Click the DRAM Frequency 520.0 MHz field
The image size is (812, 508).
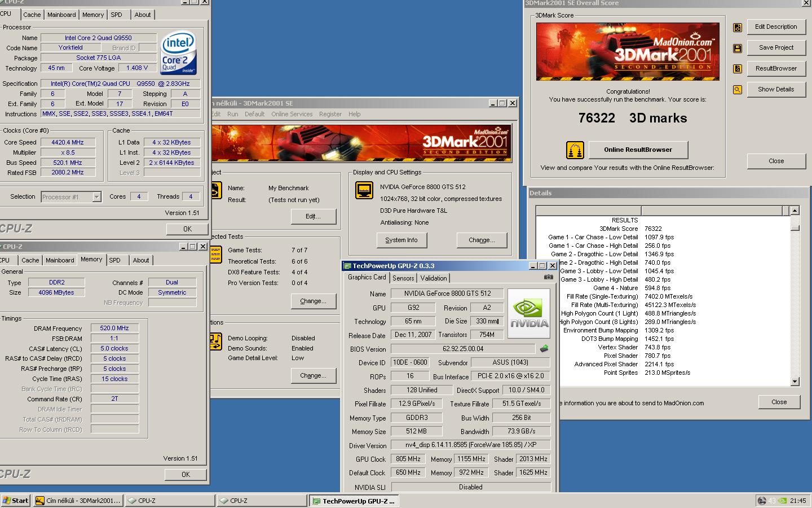[x=114, y=328]
